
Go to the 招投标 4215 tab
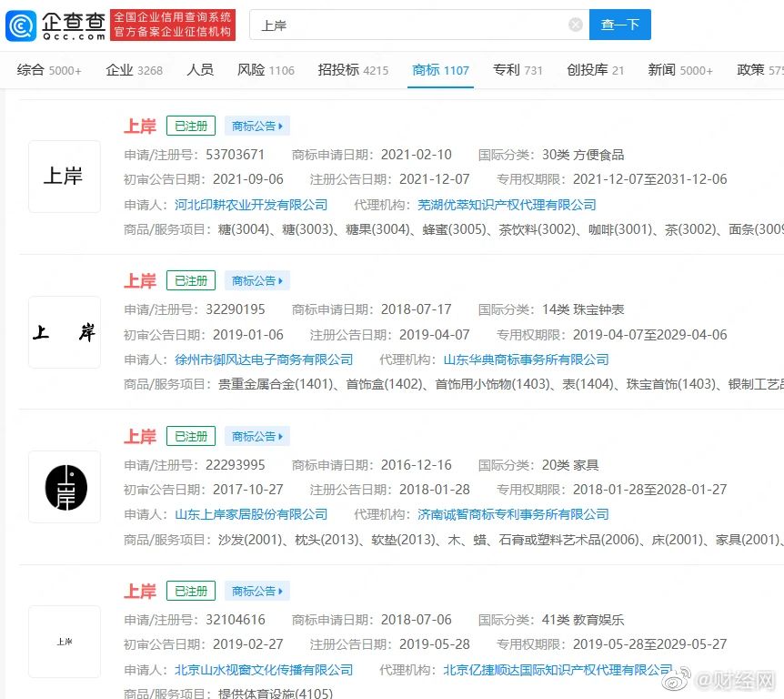[x=353, y=70]
